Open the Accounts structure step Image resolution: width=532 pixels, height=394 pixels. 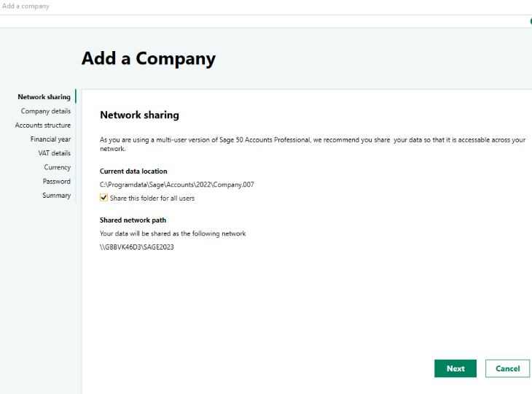43,125
